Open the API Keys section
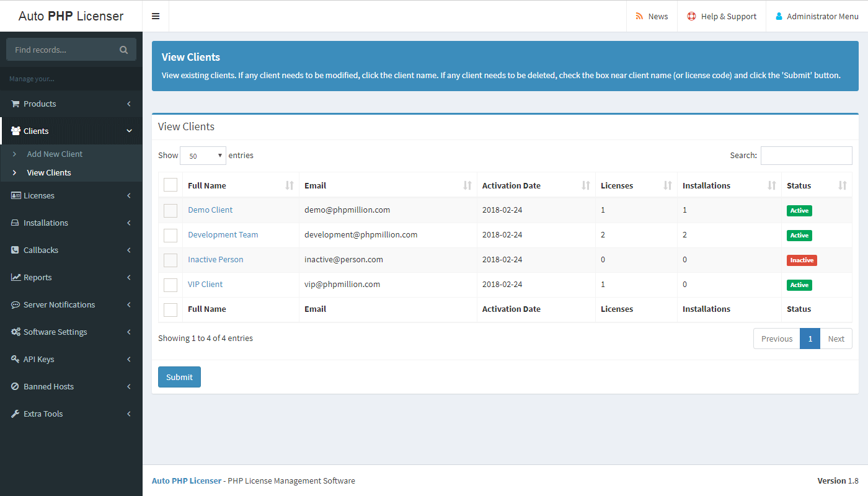Viewport: 868px width, 496px height. click(38, 359)
